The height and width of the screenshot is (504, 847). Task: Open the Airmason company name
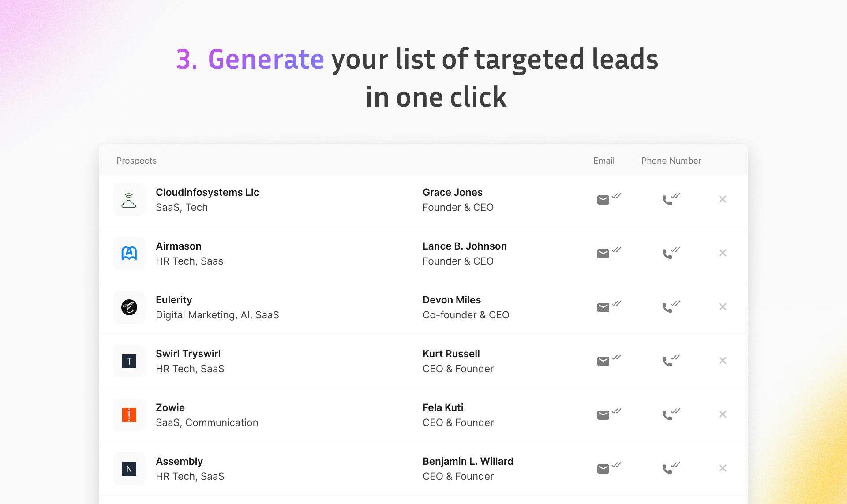pos(178,246)
